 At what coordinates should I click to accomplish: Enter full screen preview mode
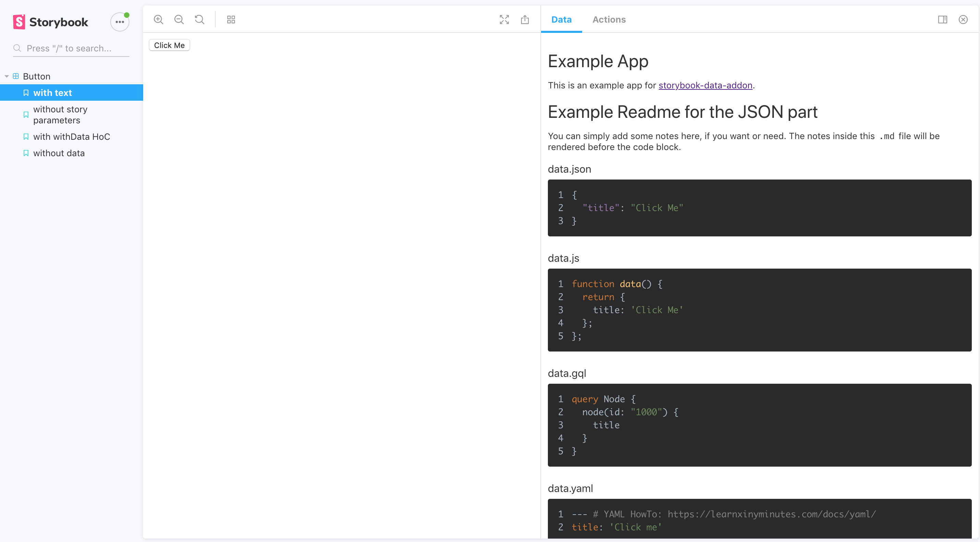point(504,20)
